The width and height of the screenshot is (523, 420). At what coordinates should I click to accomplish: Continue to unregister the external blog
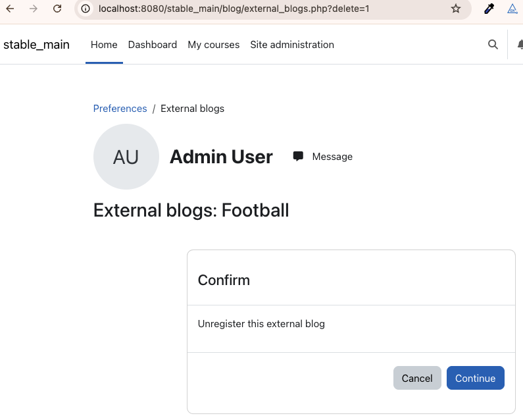[x=475, y=378]
